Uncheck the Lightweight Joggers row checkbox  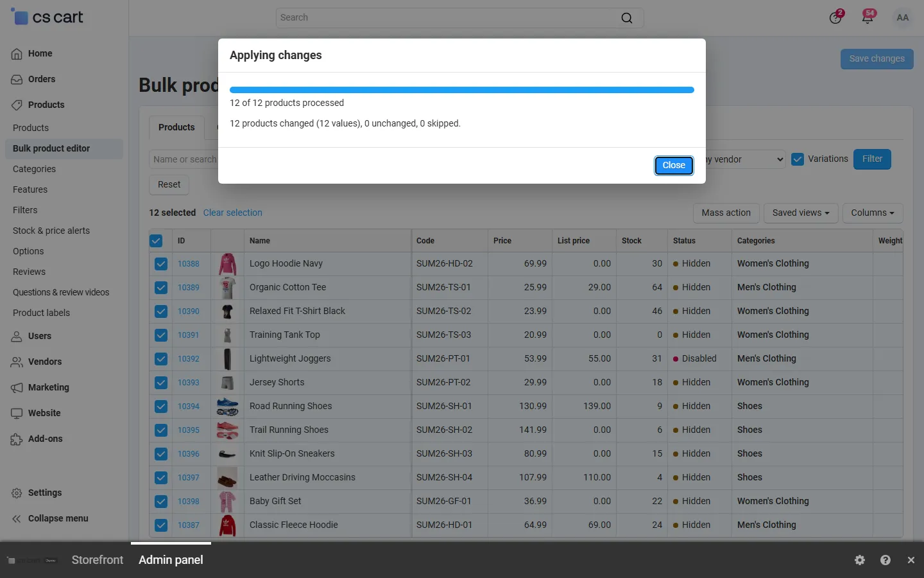pos(161,359)
